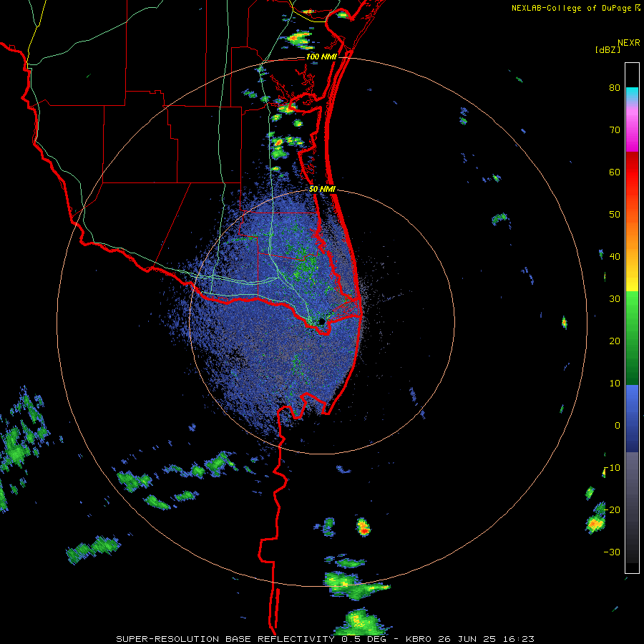The width and height of the screenshot is (644, 644).
Task: Click the Super-Resolution Base Reflectivity caption
Action: coord(326,639)
